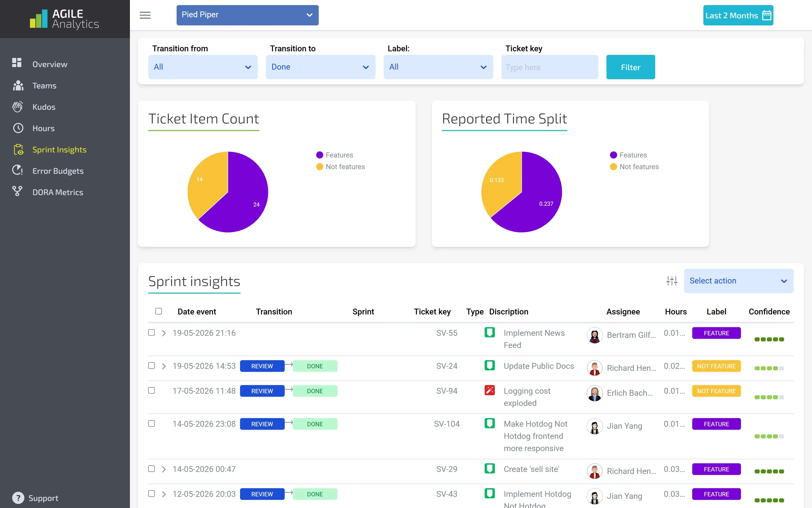Click the Hours clock icon

(18, 128)
